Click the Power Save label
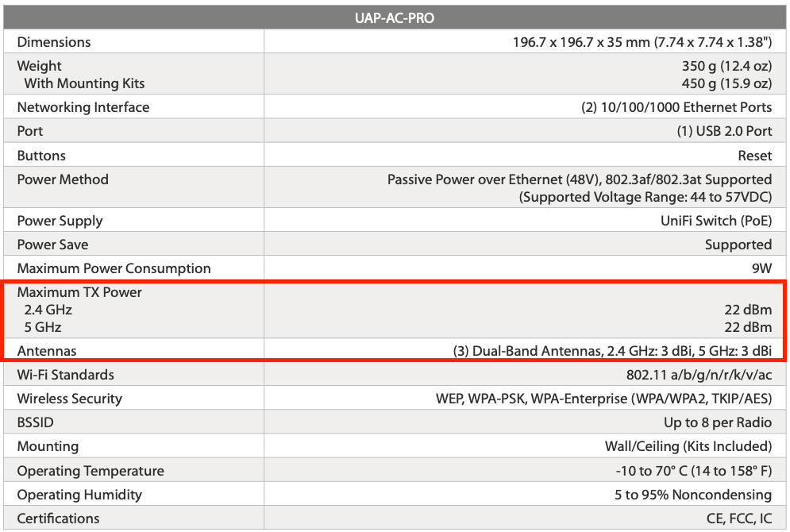 (52, 245)
